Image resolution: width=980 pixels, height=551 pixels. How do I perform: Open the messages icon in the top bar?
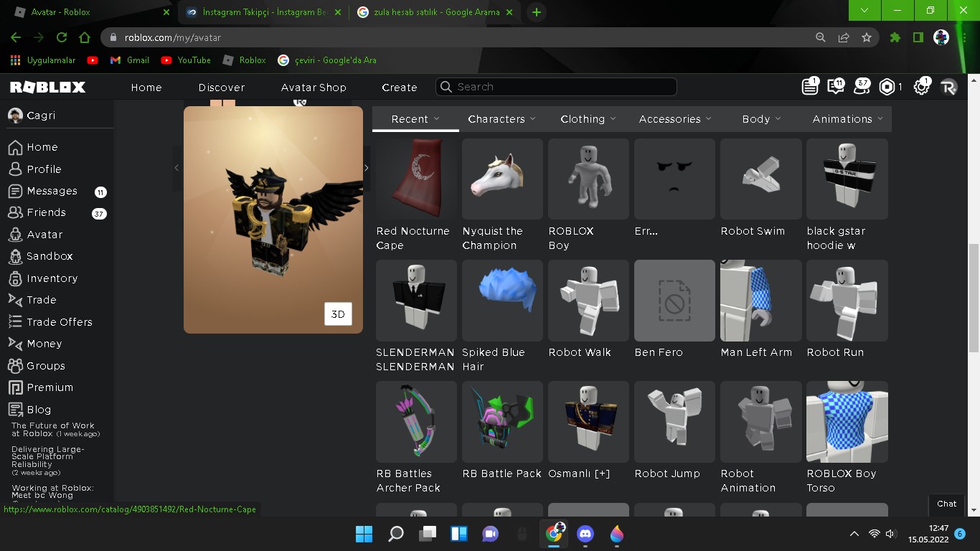835,87
